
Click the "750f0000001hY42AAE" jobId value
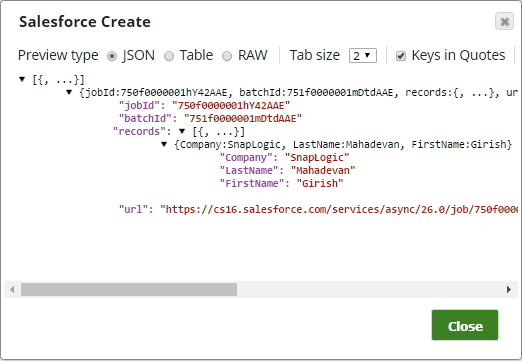pyautogui.click(x=231, y=106)
